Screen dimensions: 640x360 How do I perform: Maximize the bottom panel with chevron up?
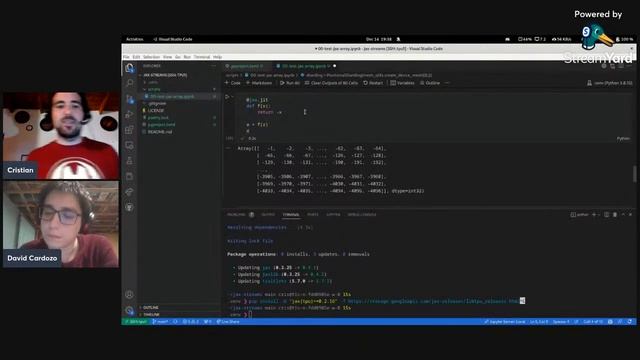coord(623,214)
